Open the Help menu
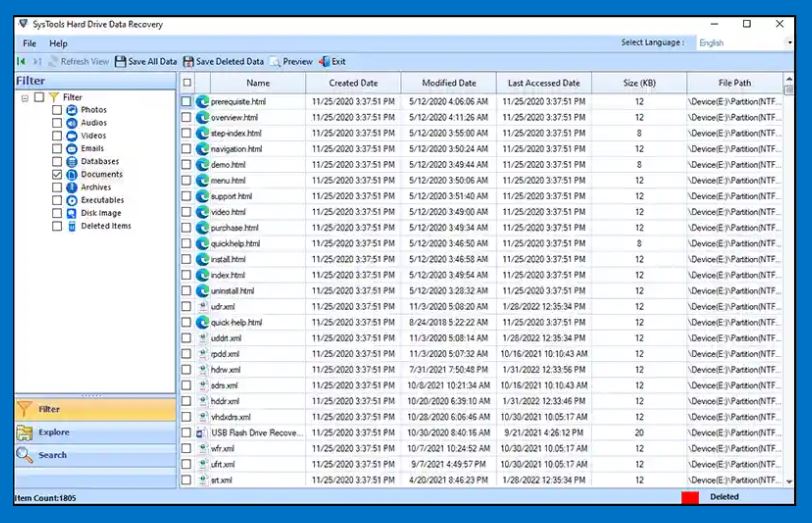 click(x=58, y=43)
